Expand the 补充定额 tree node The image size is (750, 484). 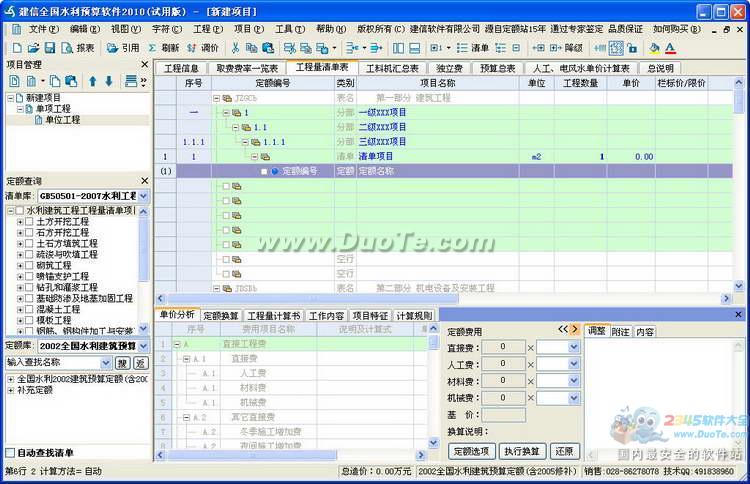click(10, 391)
